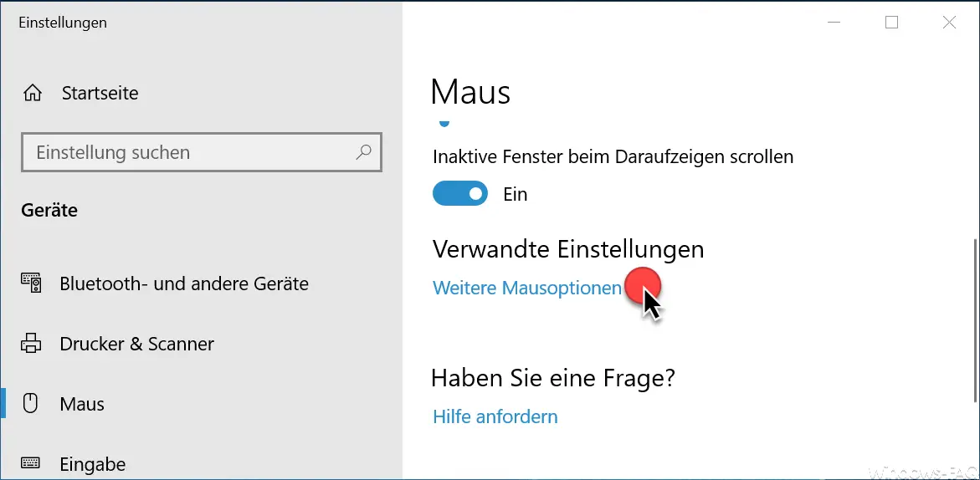
Task: Close the Einstellungen window
Action: coord(949,23)
